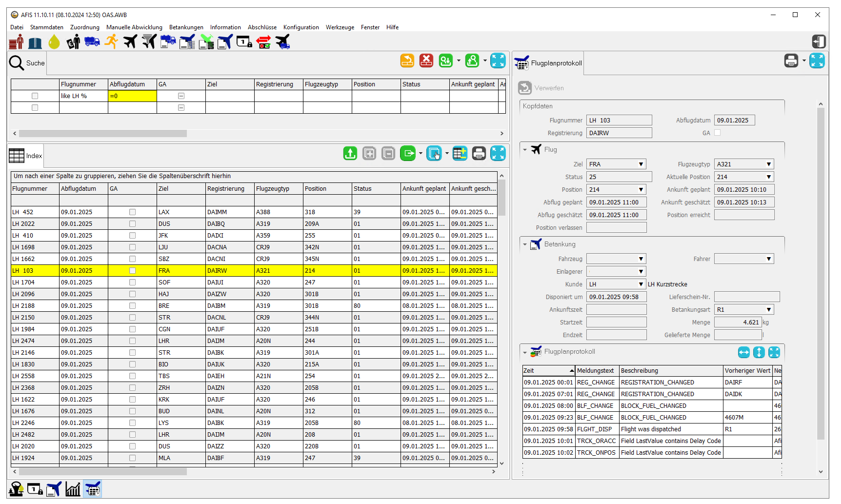Viewport: 841px width, 504px height.
Task: Click the barrels and person icon in top toolbar
Action: pyautogui.click(x=16, y=42)
